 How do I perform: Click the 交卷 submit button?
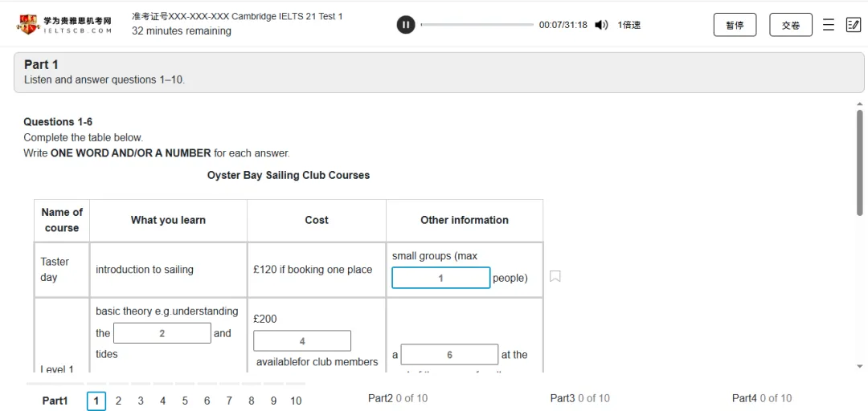(x=791, y=25)
